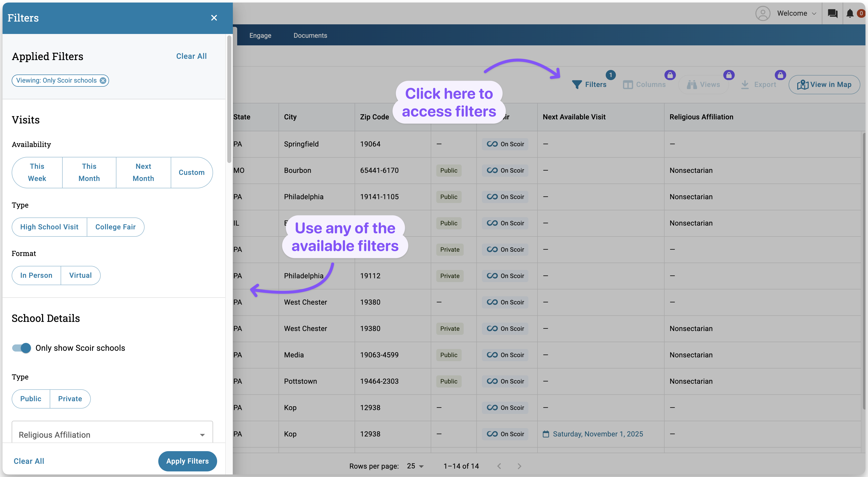Select Virtual visit format
The height and width of the screenshot is (477, 868).
80,275
